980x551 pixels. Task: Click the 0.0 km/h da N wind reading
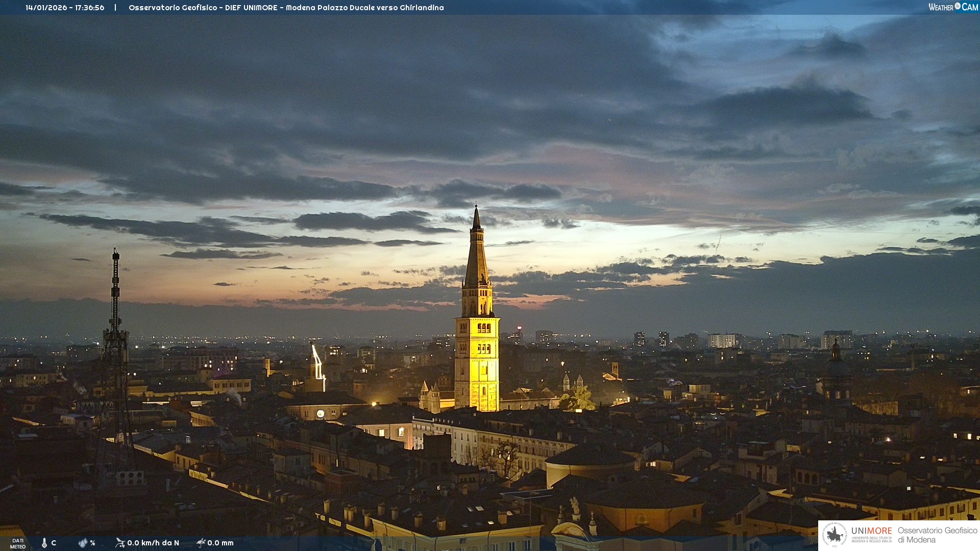click(x=153, y=543)
